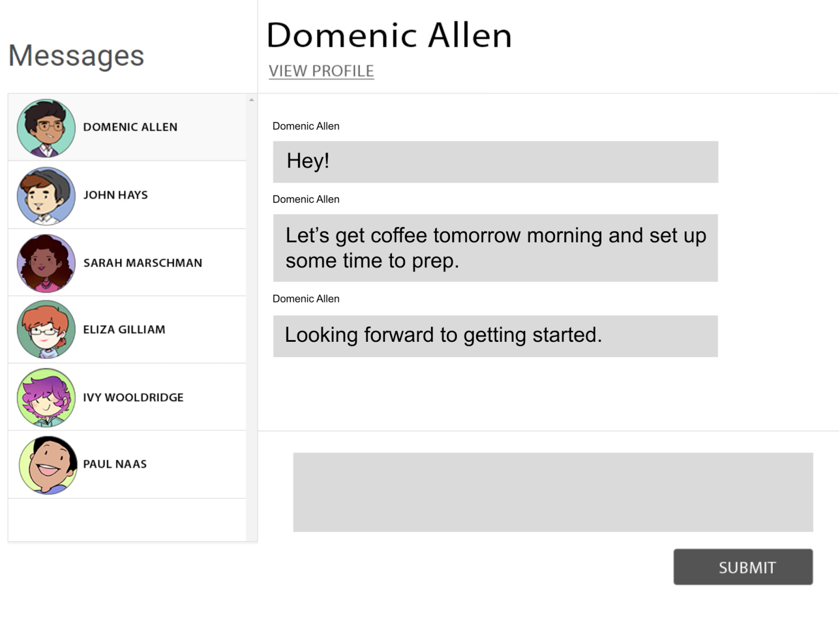Select the Domenic Allen conversation name
The height and width of the screenshot is (631, 840).
tap(130, 127)
